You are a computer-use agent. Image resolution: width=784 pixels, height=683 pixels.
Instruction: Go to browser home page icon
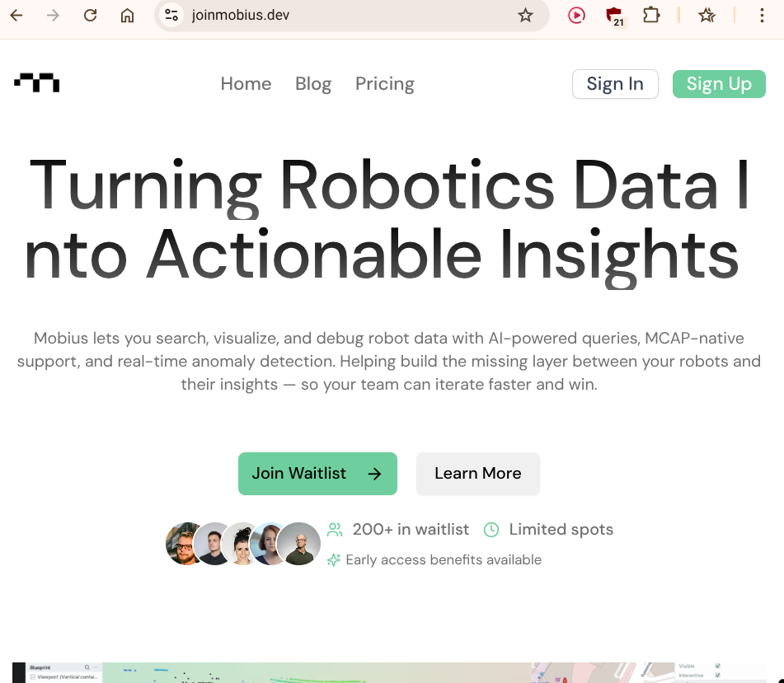coord(128,16)
